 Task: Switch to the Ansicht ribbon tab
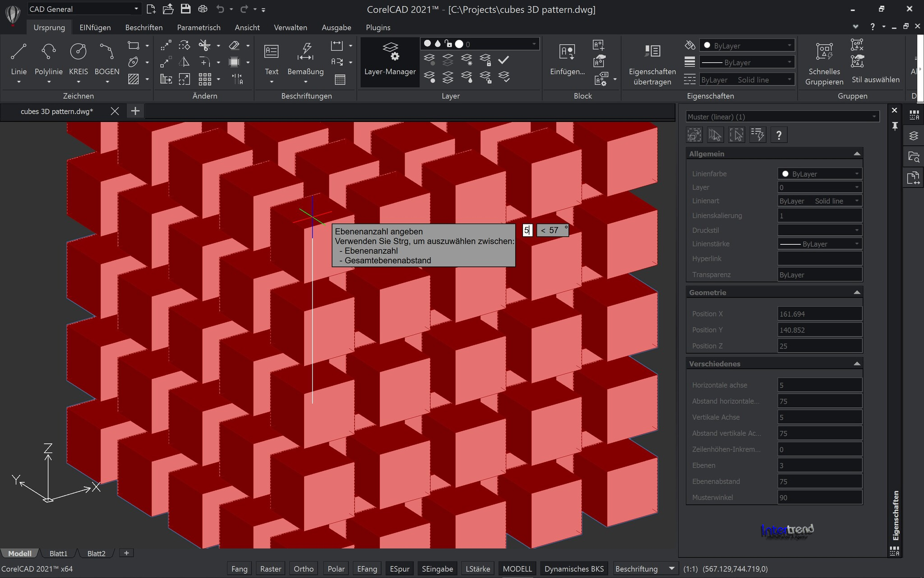click(x=247, y=27)
